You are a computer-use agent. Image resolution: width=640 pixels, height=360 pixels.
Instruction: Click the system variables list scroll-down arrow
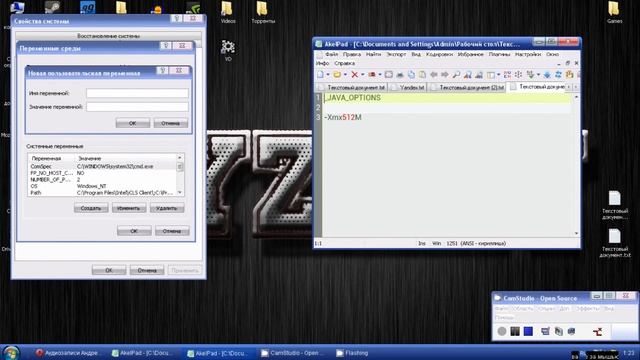pos(180,192)
